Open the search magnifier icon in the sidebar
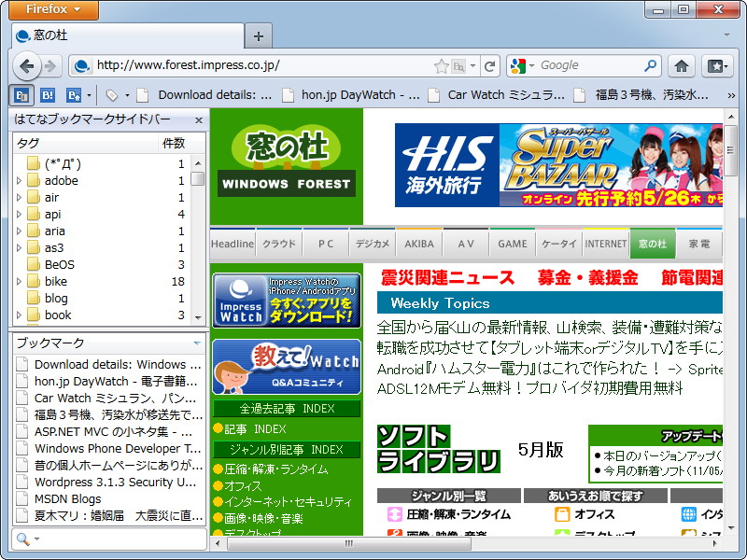This screenshot has width=747, height=560. 21,539
